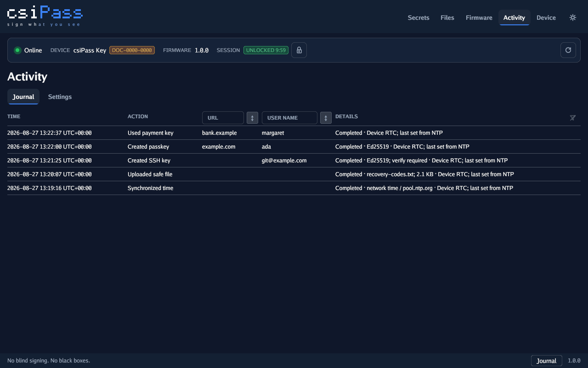The height and width of the screenshot is (368, 588).
Task: Click timestamp 2026-08-27 13:19:16
Action: coord(50,188)
